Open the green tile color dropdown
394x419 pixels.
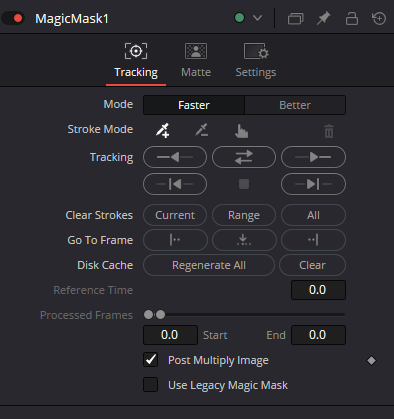point(257,18)
